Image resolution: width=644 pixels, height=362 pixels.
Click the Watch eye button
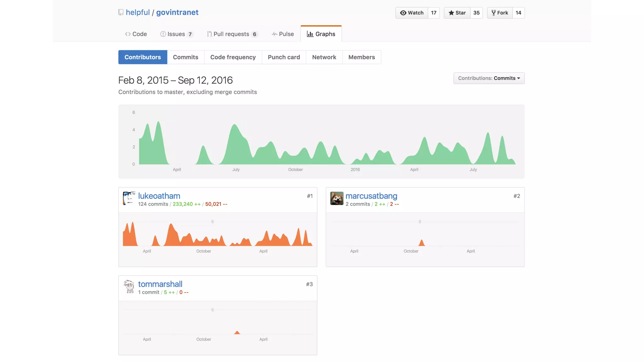(412, 13)
